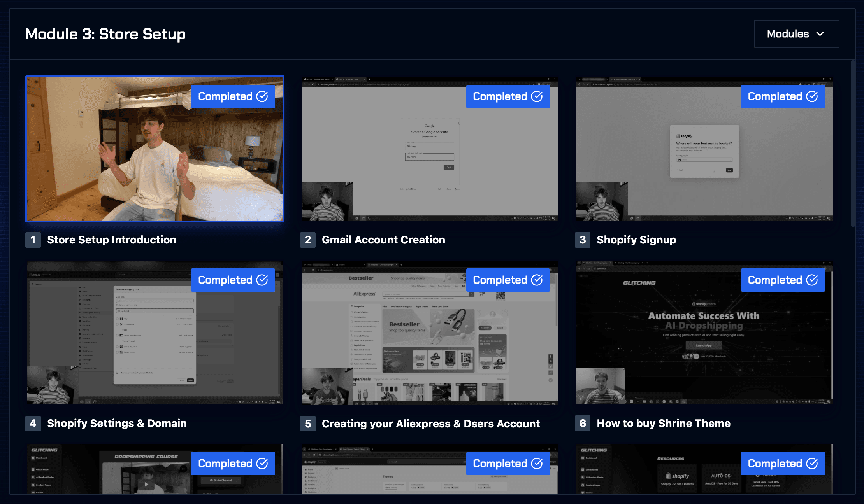The width and height of the screenshot is (864, 504).
Task: Open the Resources lesson thumbnail
Action: click(x=704, y=469)
